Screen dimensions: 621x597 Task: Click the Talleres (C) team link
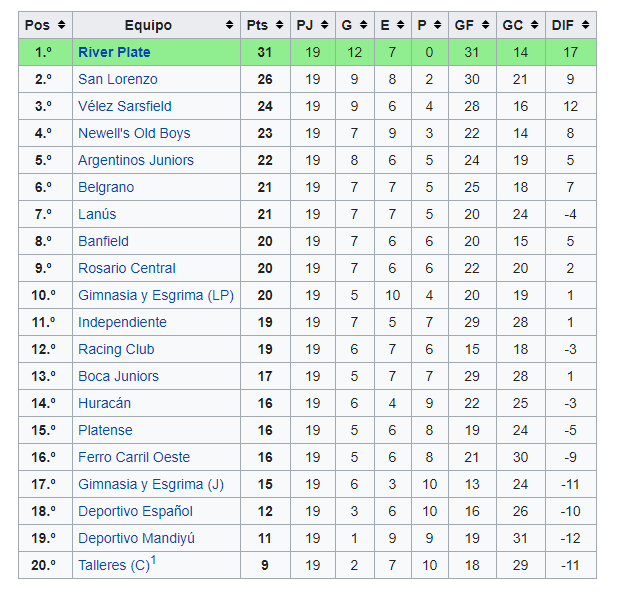(114, 565)
